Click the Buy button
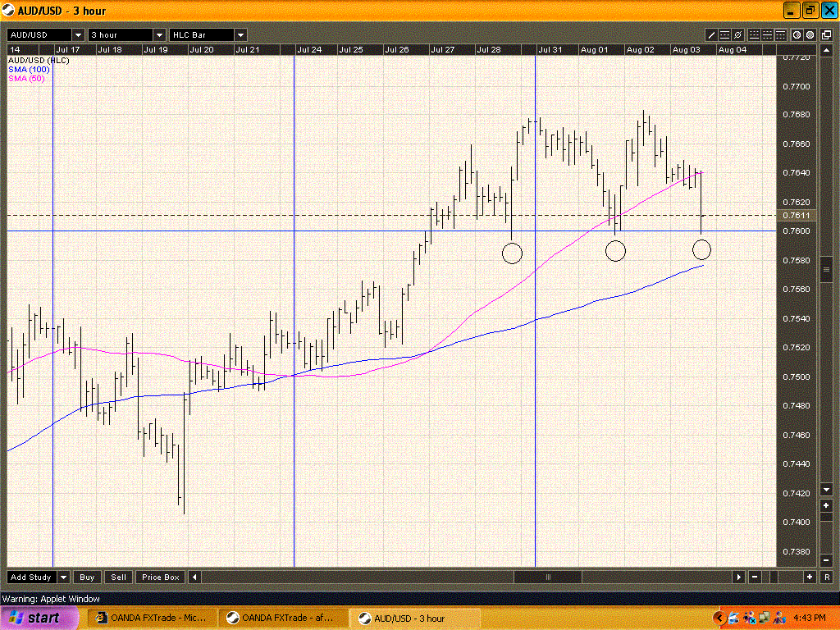840x630 pixels. [x=86, y=577]
